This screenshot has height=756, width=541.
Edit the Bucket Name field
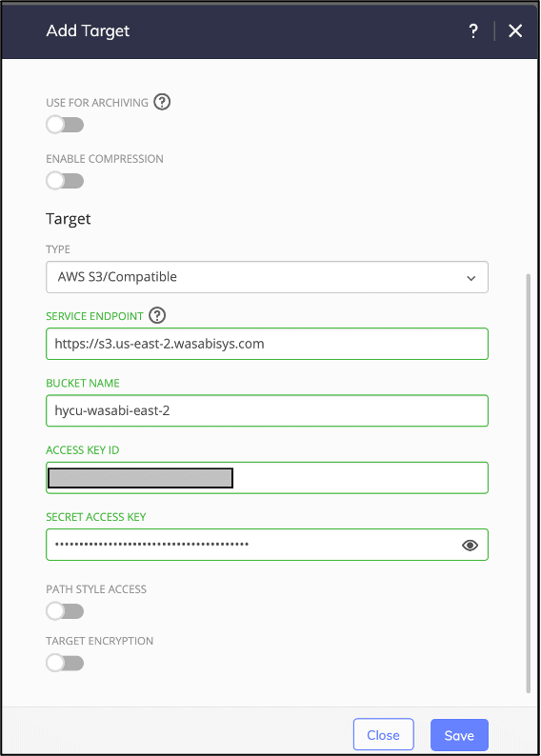coord(267,410)
